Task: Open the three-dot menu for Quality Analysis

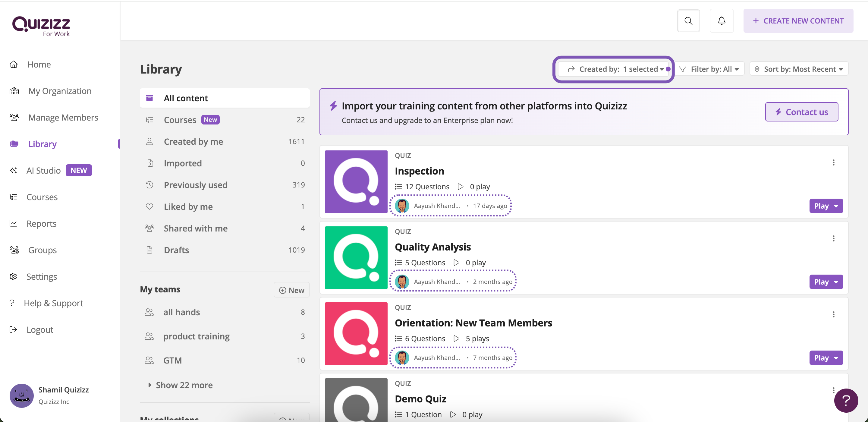Action: 833,238
